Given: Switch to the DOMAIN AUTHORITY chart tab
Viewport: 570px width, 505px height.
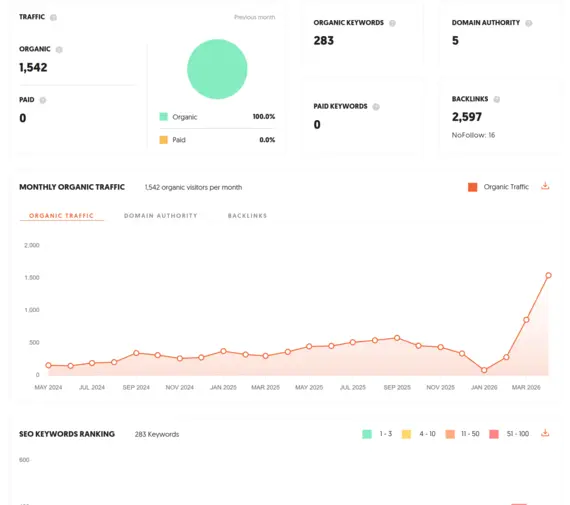Looking at the screenshot, I should [x=161, y=216].
